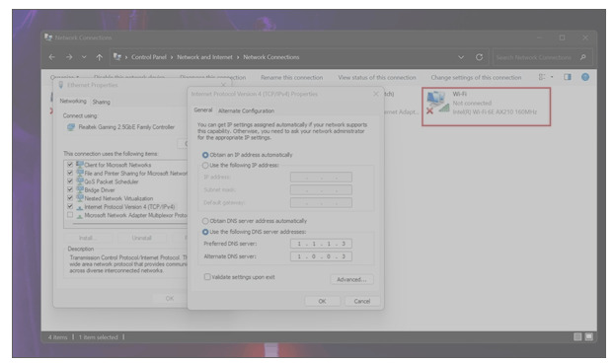Confirm IPv4 Properties with OK
Screen dimensions: 615x364
tap(323, 301)
